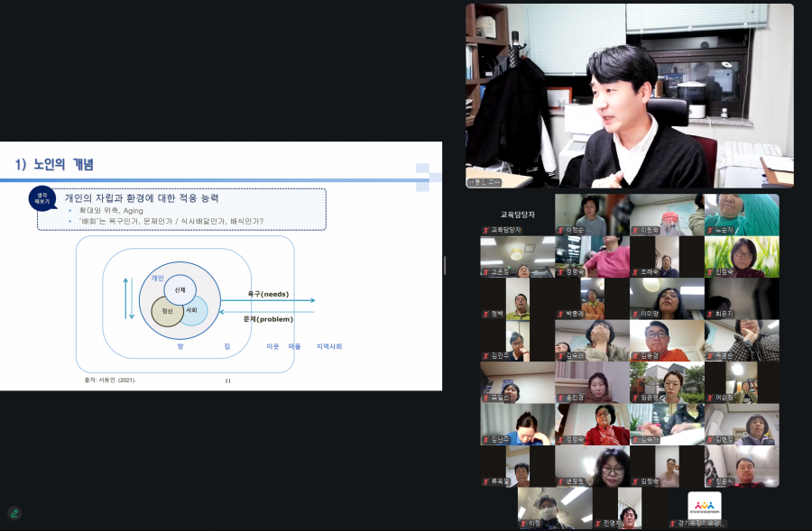This screenshot has height=531, width=812.
Task: Click participant in pink shirt video tile
Action: point(592,256)
